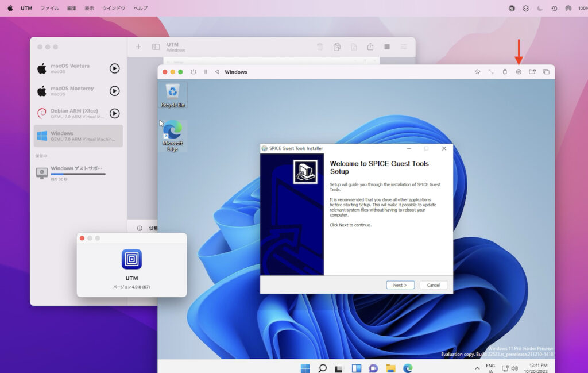Click the File Explorer icon in the taskbar
The height and width of the screenshot is (373, 588).
(x=391, y=368)
